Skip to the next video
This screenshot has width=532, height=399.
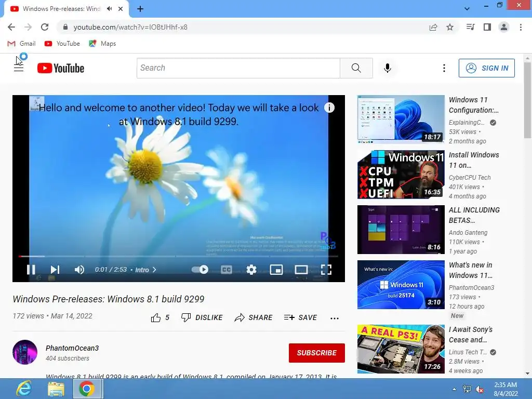tap(55, 270)
